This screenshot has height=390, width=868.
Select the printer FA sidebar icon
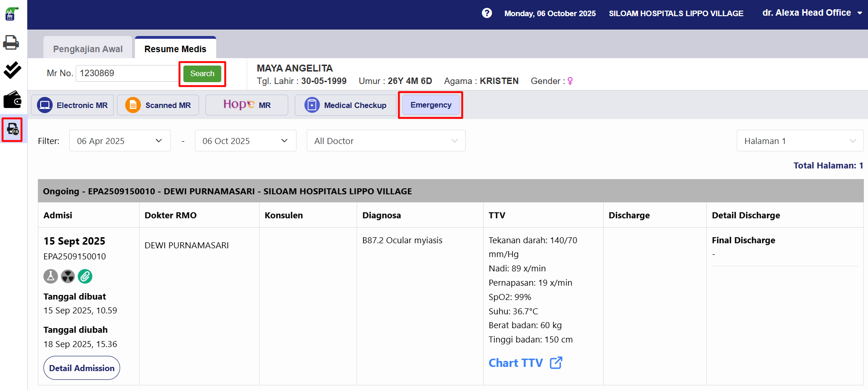pyautogui.click(x=12, y=130)
